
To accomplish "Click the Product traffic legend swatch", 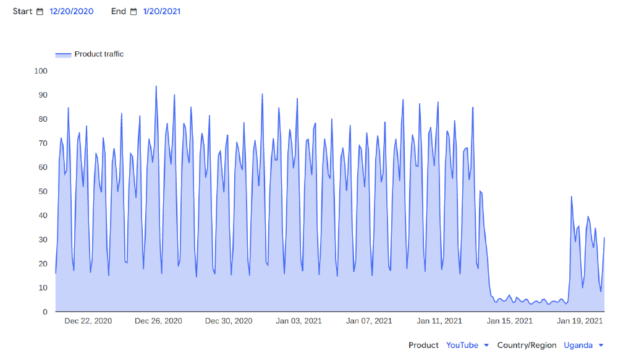I will click(x=64, y=54).
